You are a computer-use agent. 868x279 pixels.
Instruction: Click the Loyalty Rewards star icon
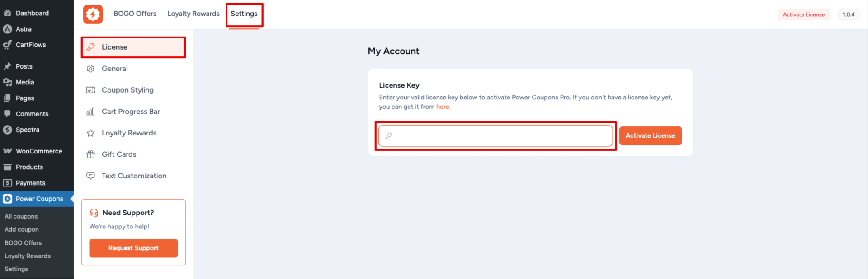tap(90, 133)
